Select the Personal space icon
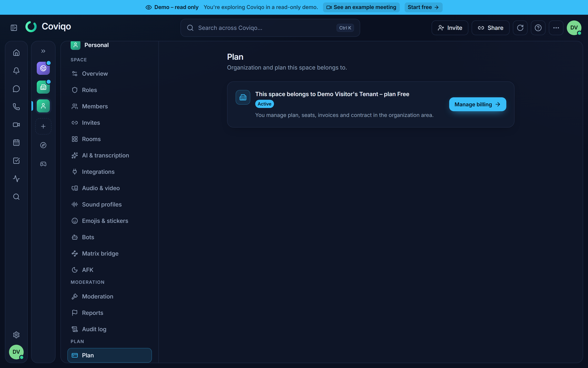Viewport: 588px width, 368px height. tap(43, 106)
